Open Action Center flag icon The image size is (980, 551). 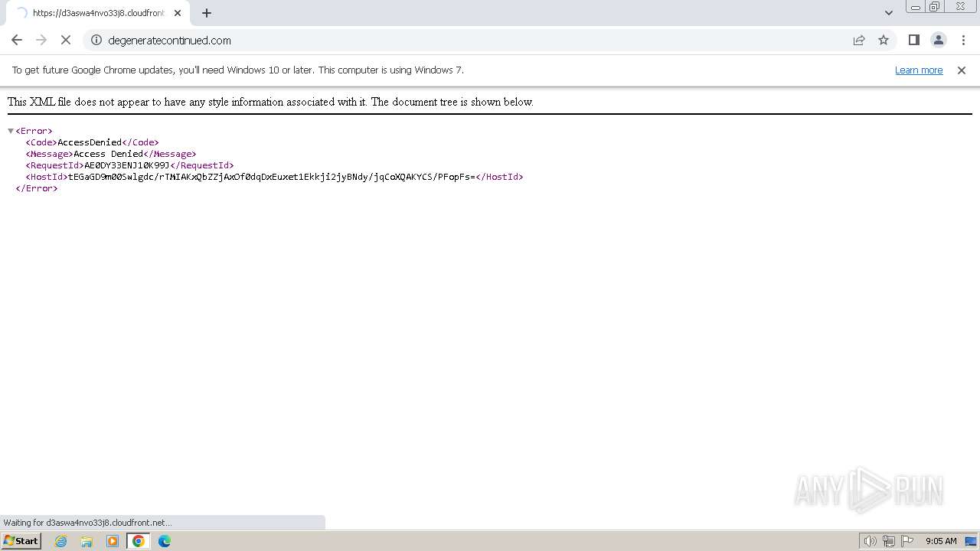click(x=907, y=541)
